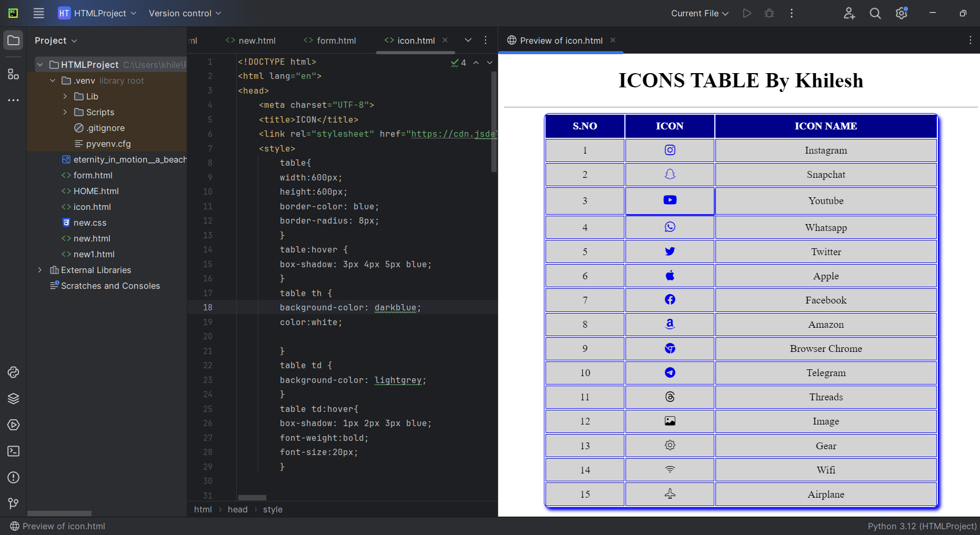Collapse the .venv folder
The width and height of the screenshot is (980, 535).
tap(53, 80)
